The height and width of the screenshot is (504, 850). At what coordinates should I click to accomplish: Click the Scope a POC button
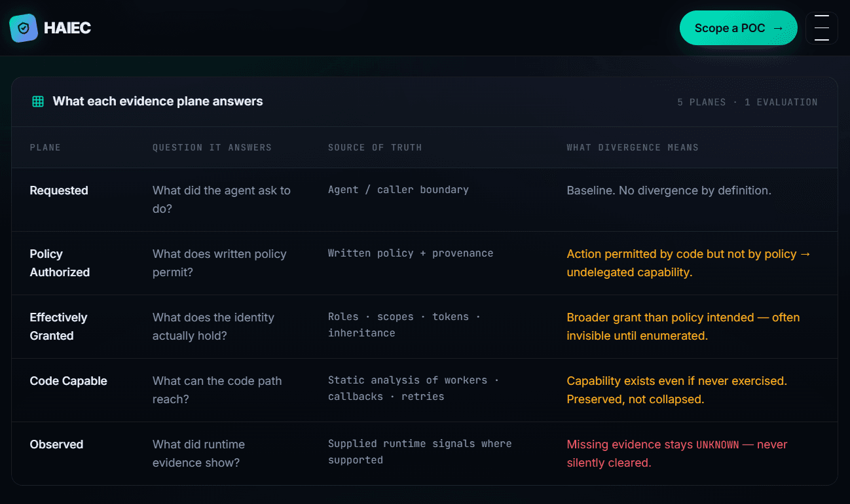[x=739, y=28]
